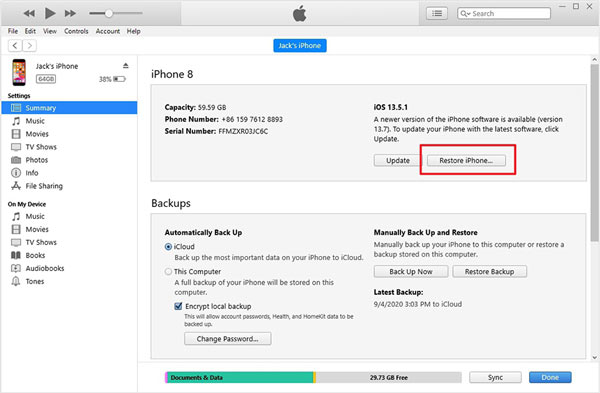The width and height of the screenshot is (600, 393).
Task: Open File Sharing in the sidebar
Action: click(x=44, y=186)
